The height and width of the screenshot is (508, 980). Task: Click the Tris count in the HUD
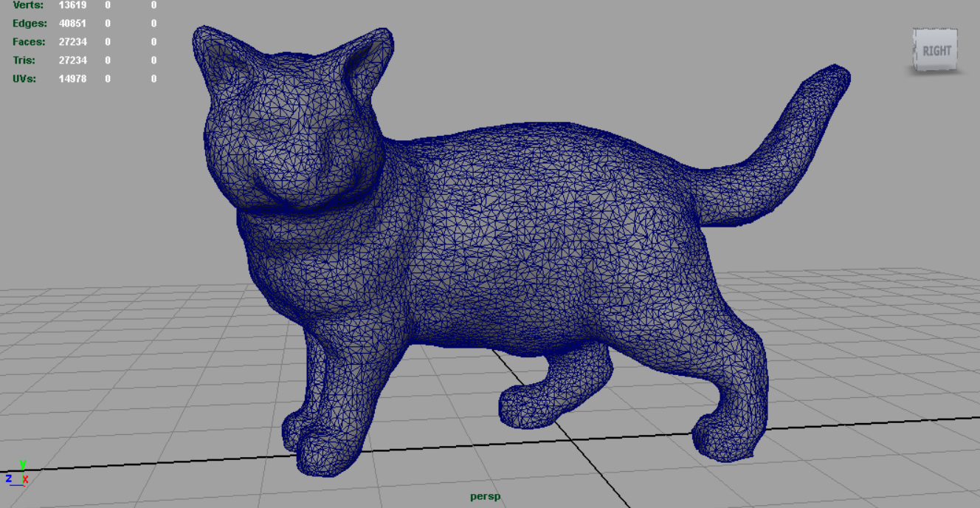coord(72,60)
